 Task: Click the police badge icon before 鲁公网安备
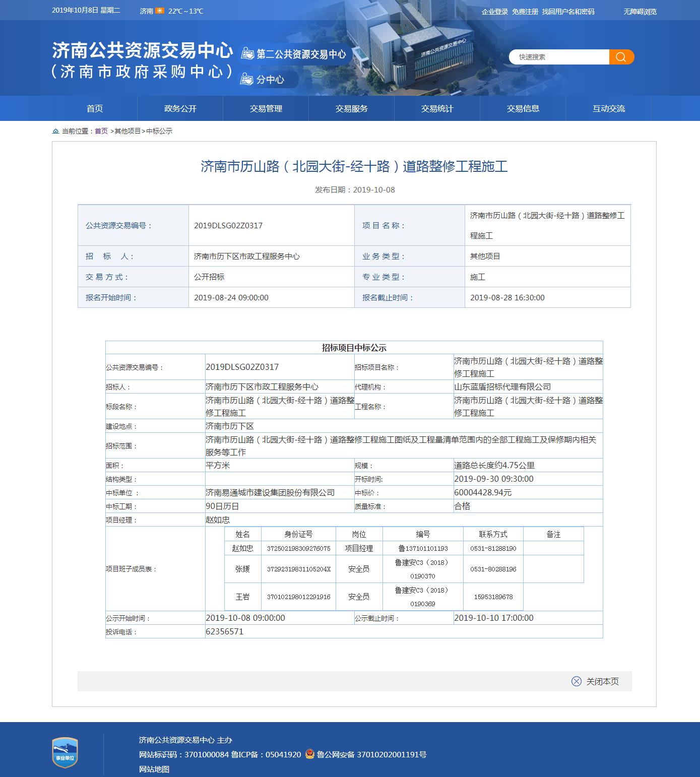[x=310, y=754]
